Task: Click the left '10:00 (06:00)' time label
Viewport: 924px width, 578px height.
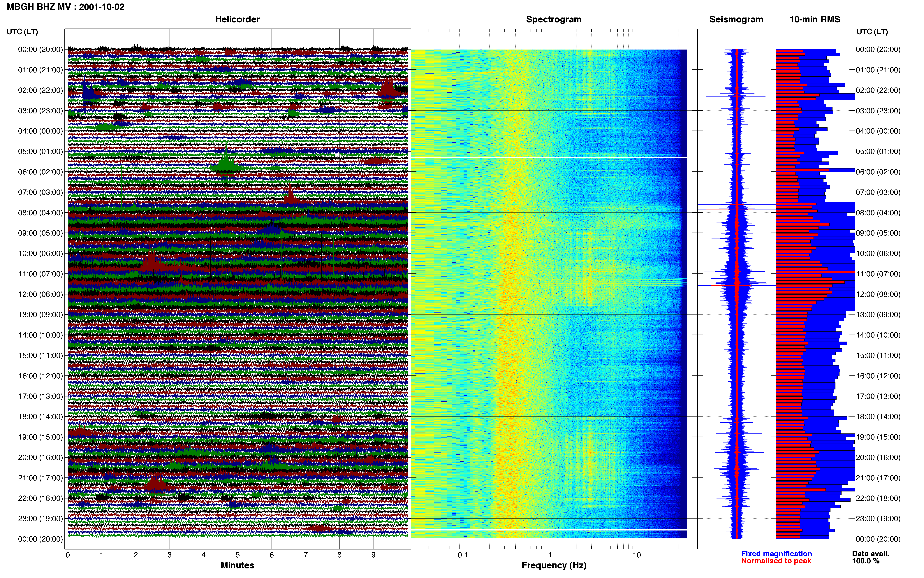Action: pyautogui.click(x=40, y=253)
